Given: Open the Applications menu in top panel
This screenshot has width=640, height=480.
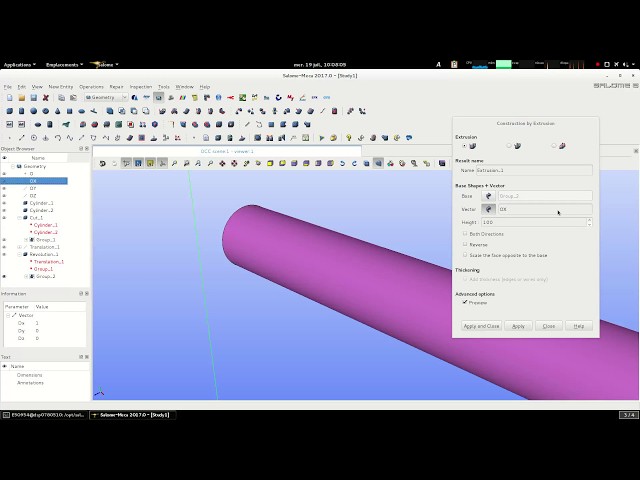Looking at the screenshot, I should [x=20, y=64].
